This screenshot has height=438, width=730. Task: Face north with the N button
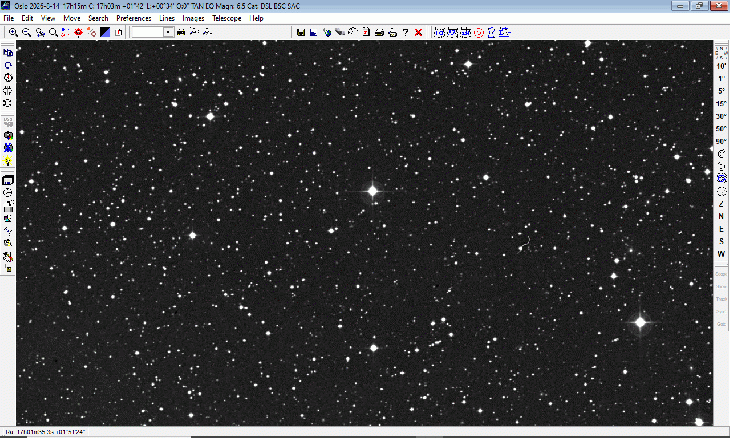(721, 216)
